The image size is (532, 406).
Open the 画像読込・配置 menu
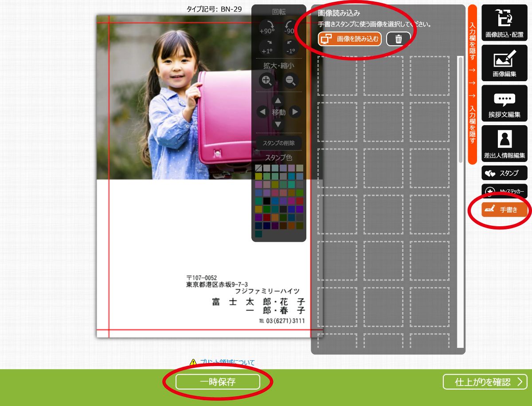tap(505, 23)
